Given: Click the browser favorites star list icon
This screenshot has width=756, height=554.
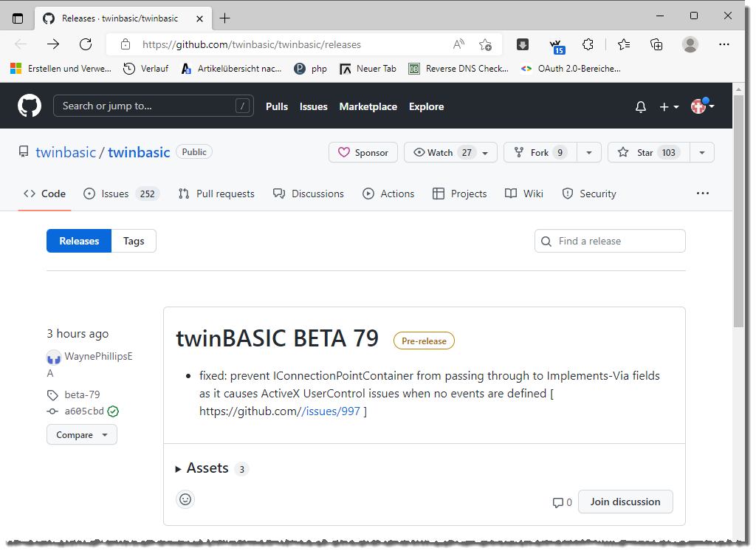Looking at the screenshot, I should pos(624,44).
